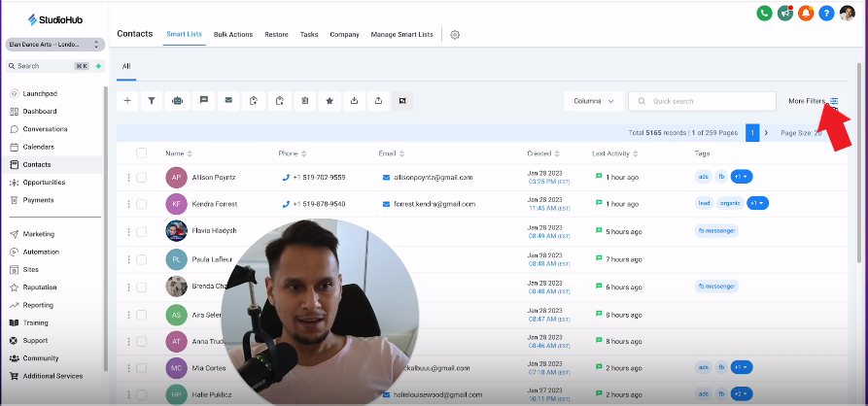The height and width of the screenshot is (406, 868).
Task: Click the StudioHub logo
Action: coord(56,20)
